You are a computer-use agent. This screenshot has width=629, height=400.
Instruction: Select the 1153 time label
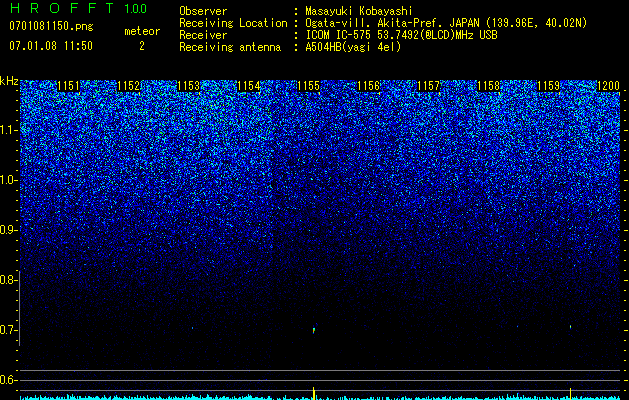[189, 86]
